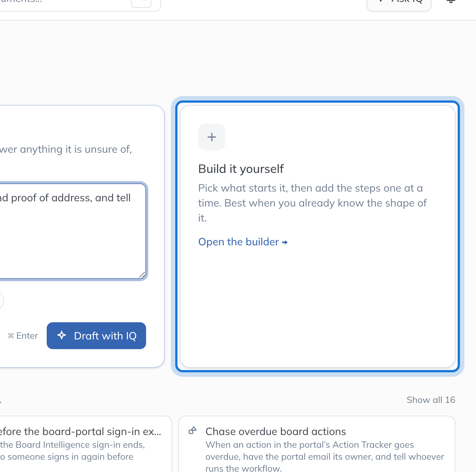
Task: Click into the proof of address text box
Action: (71, 231)
